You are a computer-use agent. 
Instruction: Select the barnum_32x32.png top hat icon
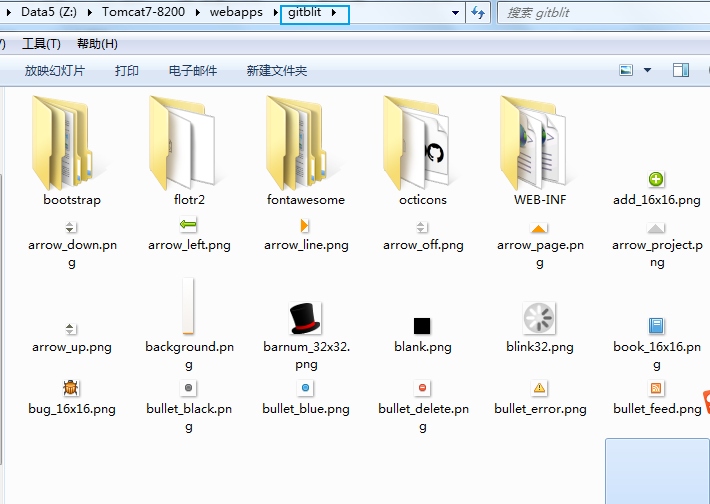pyautogui.click(x=305, y=318)
